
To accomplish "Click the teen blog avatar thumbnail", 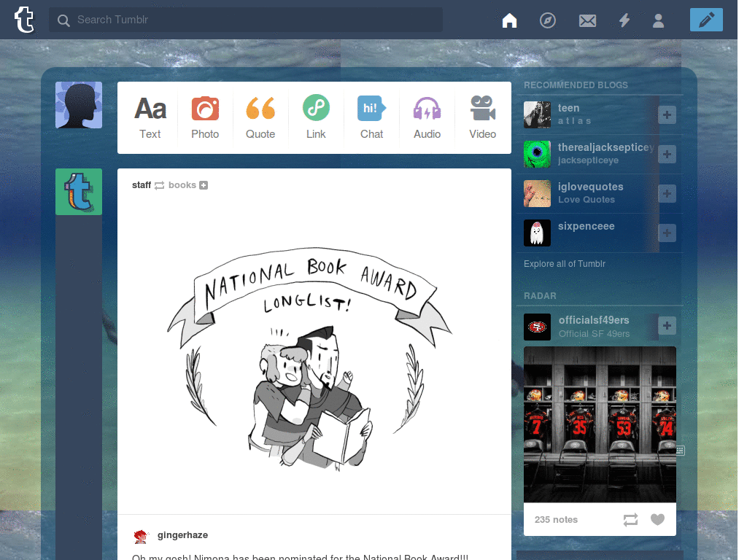I will click(x=537, y=114).
